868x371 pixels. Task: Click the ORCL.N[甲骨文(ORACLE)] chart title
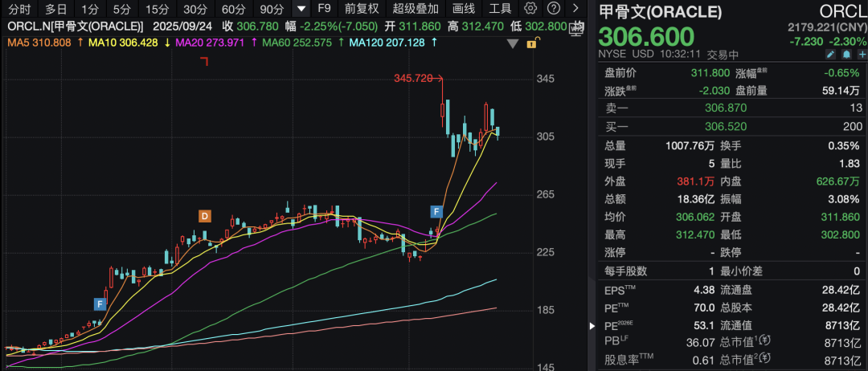76,26
